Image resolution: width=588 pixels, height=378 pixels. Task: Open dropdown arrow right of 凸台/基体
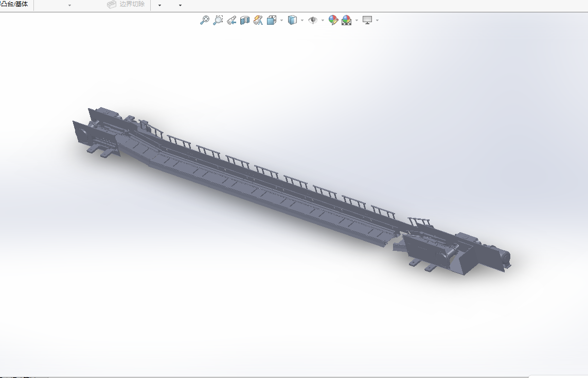tap(69, 5)
